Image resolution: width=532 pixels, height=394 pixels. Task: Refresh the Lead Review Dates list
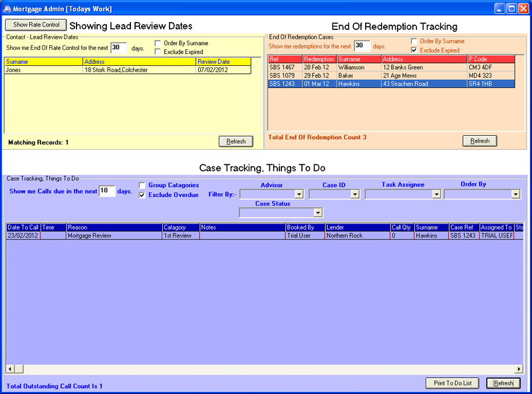point(236,141)
